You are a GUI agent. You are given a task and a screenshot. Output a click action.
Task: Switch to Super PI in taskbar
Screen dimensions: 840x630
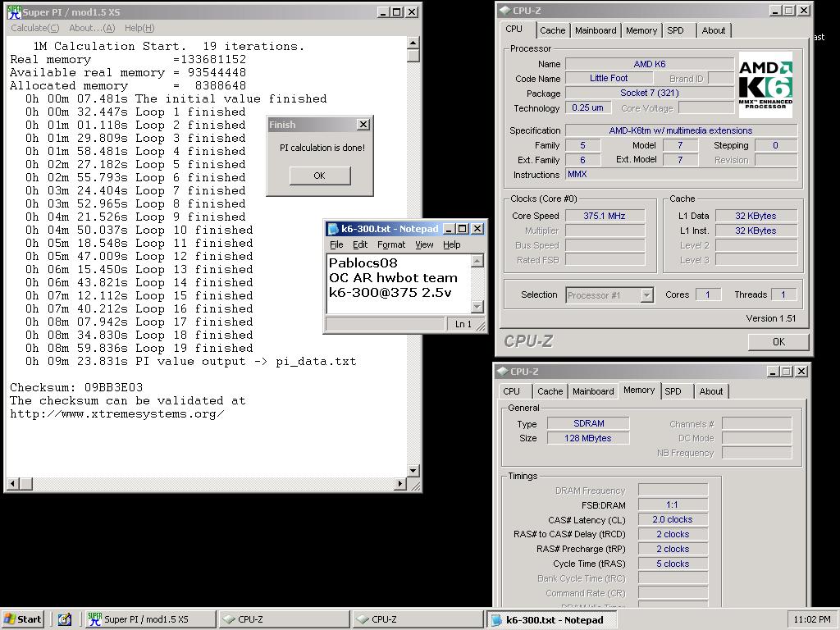click(150, 619)
